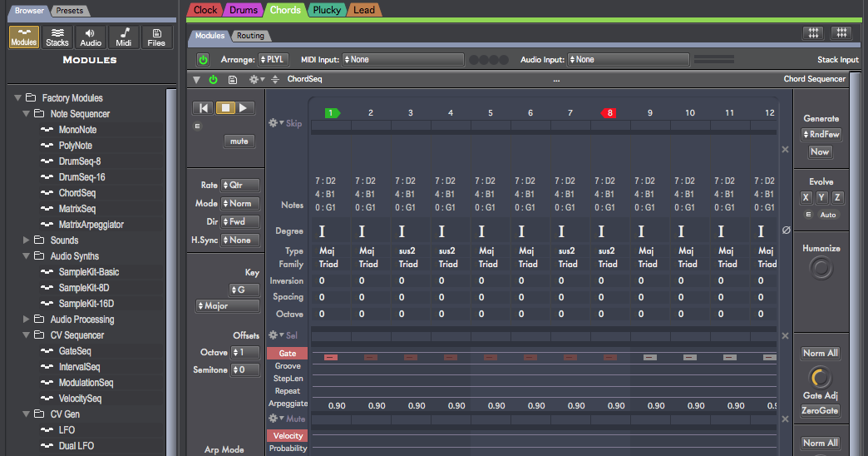Toggle the gate for step 9
Screen dimensions: 868x456
[x=650, y=357]
